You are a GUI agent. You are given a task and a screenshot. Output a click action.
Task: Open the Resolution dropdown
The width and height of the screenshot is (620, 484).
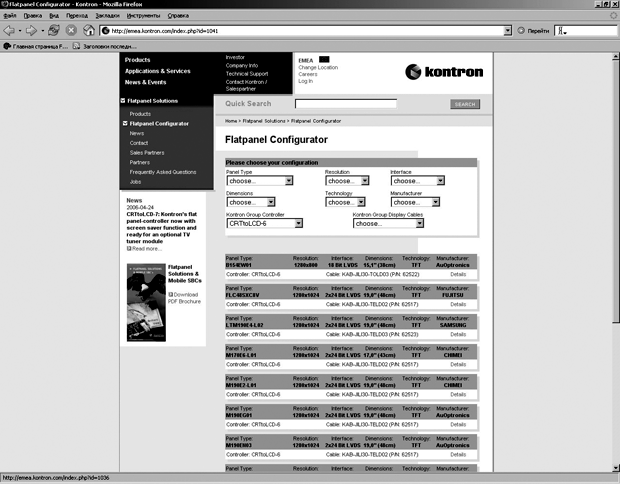tap(347, 181)
